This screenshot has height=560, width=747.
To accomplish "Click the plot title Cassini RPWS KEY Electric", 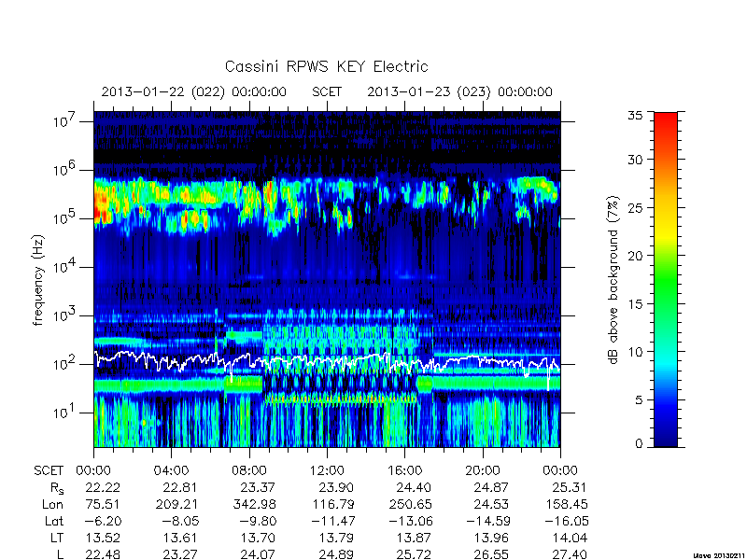I will coord(326,66).
